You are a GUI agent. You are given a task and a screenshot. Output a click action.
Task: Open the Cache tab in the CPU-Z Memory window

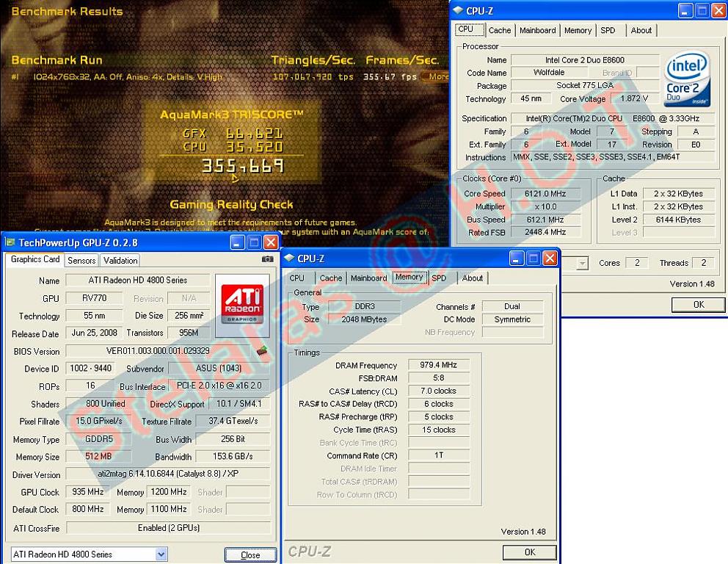click(x=331, y=278)
